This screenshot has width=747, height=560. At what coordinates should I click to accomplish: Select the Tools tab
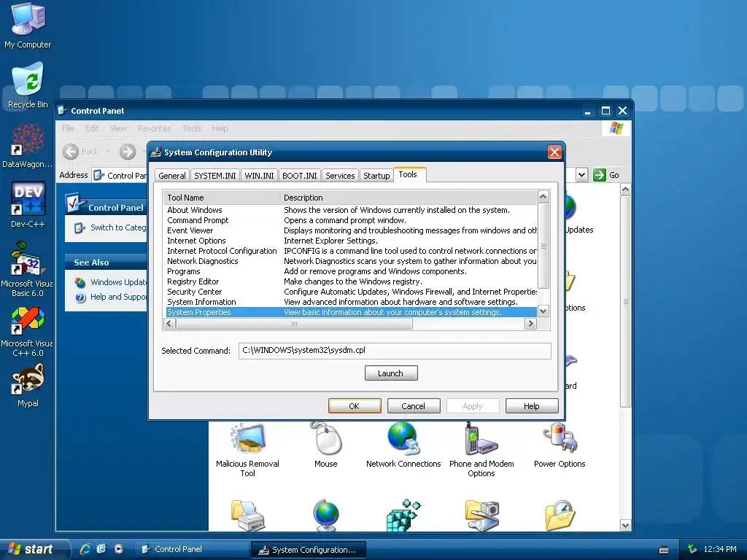coord(409,175)
